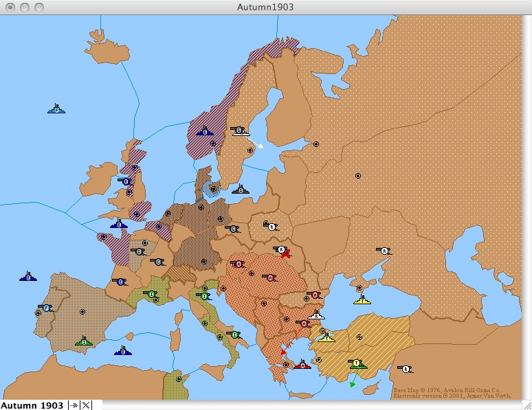Select the Turkish army in Smyrna
Image resolution: width=532 pixels, height=410 pixels.
[x=356, y=363]
